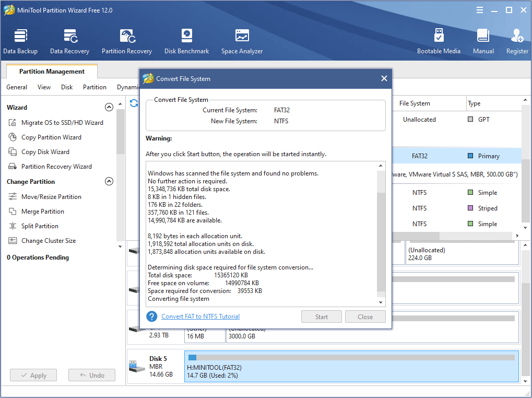
Task: Click the GPT type color square
Action: coord(470,119)
